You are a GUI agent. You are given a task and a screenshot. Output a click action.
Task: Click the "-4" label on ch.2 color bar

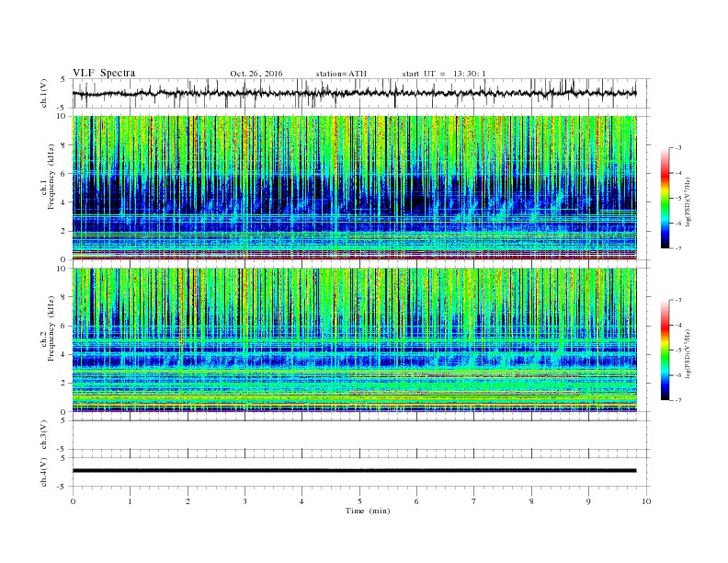[x=678, y=325]
